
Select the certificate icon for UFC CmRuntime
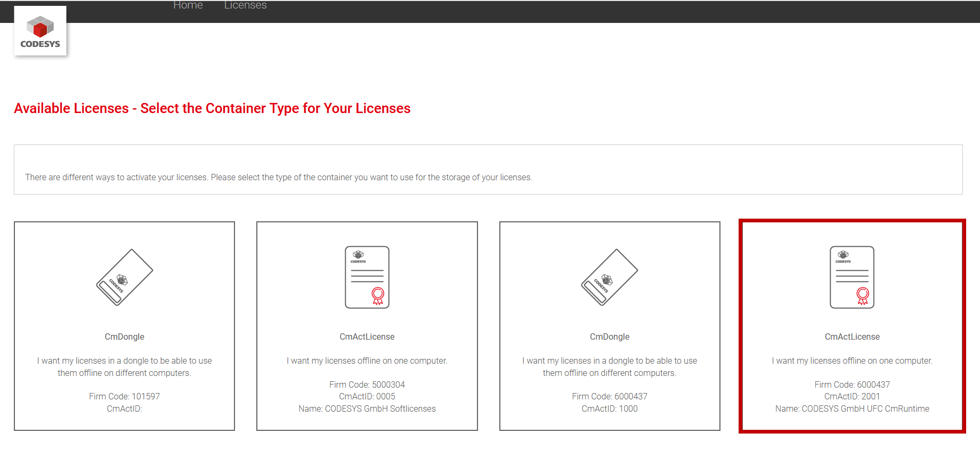[852, 277]
